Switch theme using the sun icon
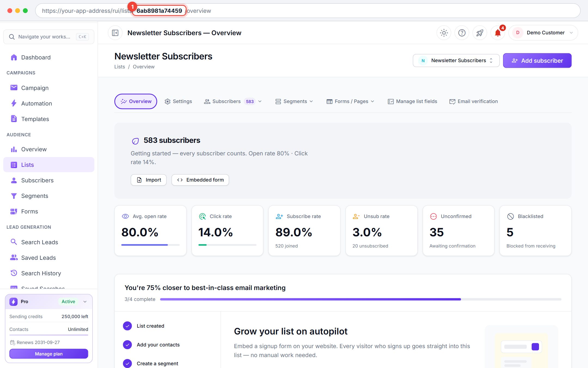 pos(444,33)
